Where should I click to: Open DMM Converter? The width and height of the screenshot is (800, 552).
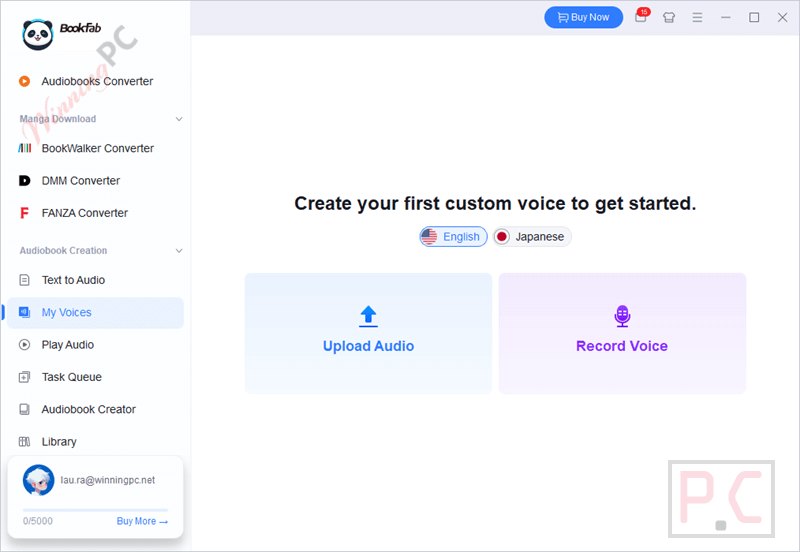coord(81,181)
